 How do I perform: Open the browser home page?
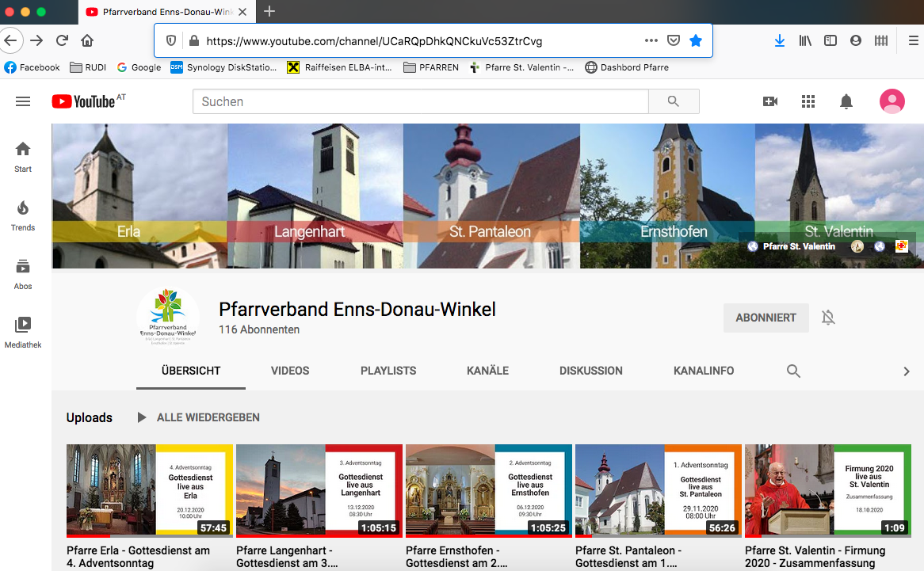click(87, 40)
